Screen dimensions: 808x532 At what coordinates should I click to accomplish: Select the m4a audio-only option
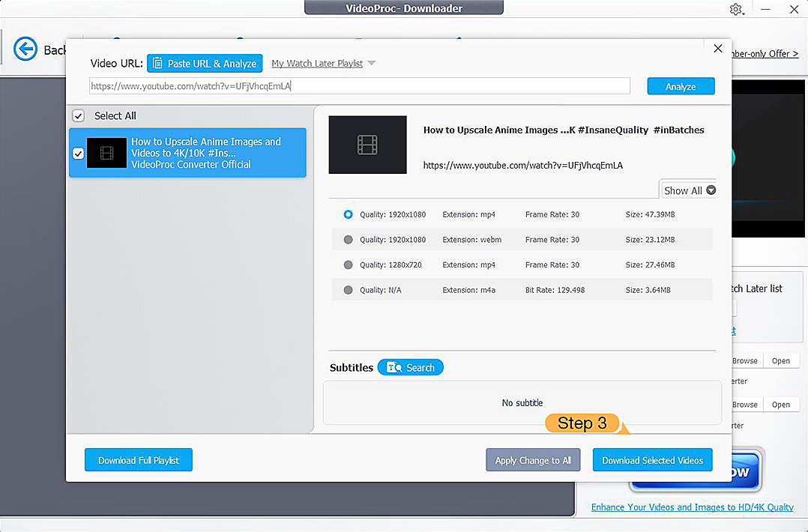(349, 290)
